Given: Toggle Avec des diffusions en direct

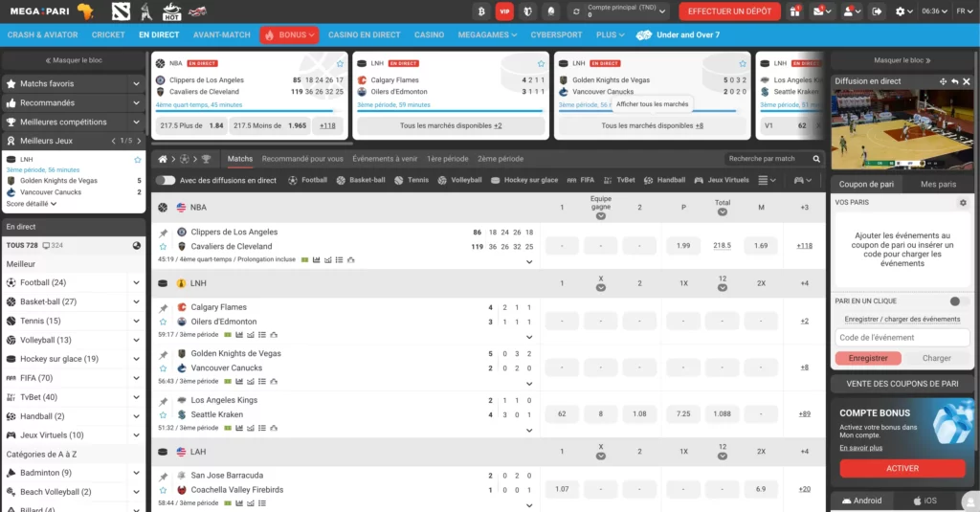Looking at the screenshot, I should [166, 180].
